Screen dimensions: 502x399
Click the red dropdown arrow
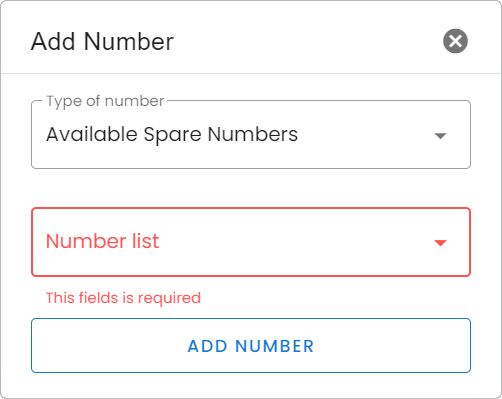pos(440,243)
